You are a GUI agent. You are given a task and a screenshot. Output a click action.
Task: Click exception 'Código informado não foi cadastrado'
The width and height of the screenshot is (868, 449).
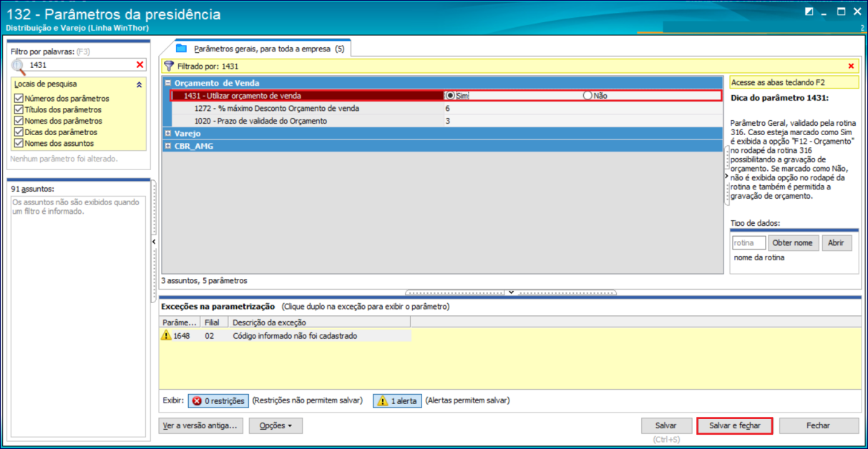pyautogui.click(x=295, y=336)
